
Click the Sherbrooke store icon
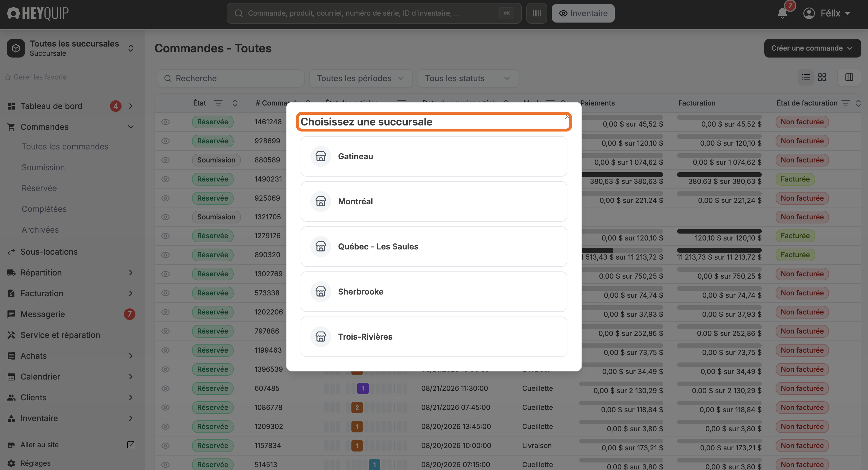(321, 292)
